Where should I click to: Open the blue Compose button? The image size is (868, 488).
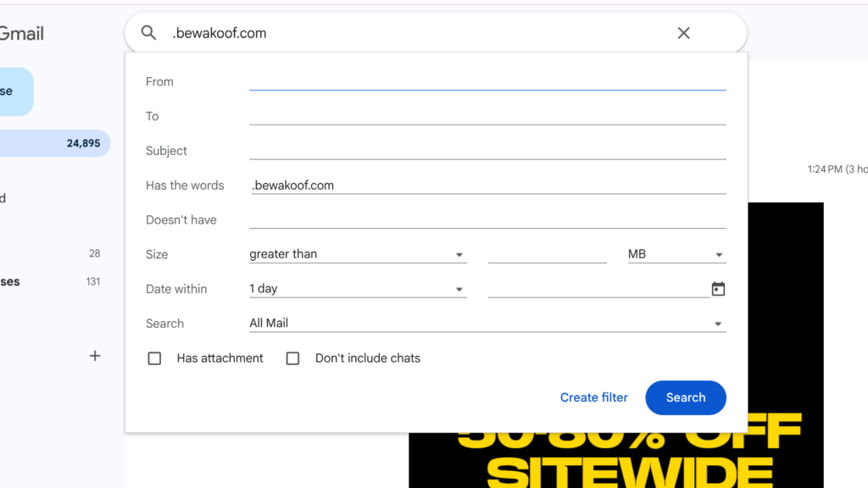coord(13,91)
